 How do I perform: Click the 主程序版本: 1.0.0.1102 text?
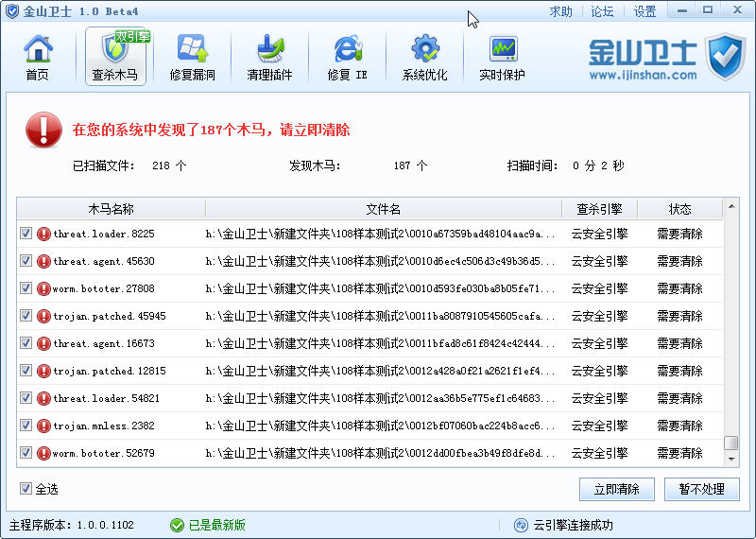pos(72,525)
